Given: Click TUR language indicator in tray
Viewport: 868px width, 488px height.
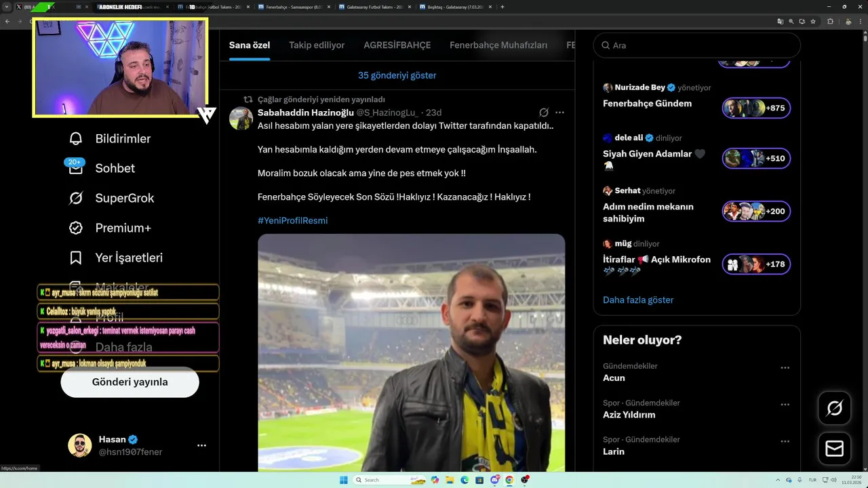Looking at the screenshot, I should (812, 480).
